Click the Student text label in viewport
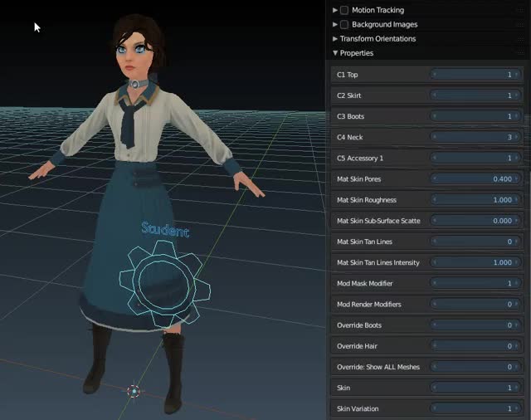Viewport: 531px width, 420px height. point(165,229)
